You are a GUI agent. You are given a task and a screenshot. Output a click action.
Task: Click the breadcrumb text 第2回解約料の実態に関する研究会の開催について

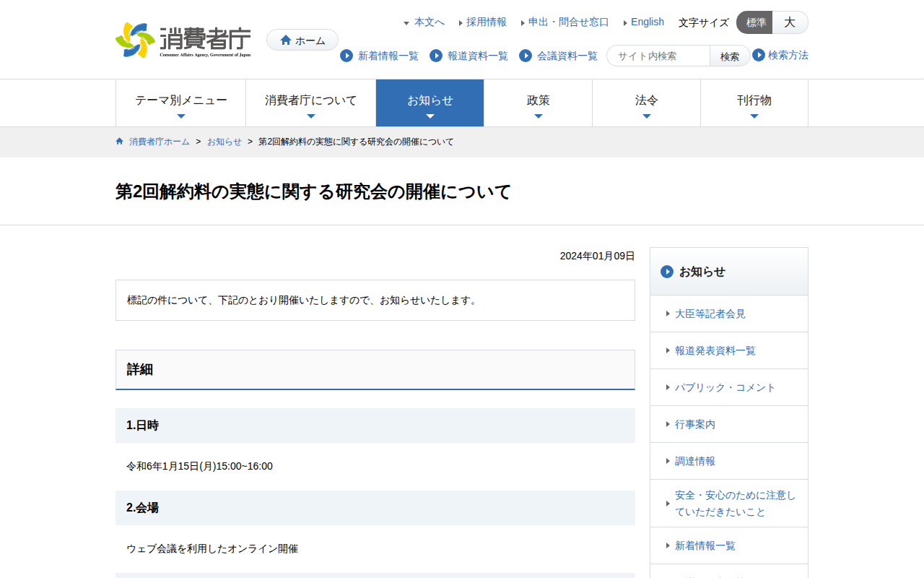[356, 142]
